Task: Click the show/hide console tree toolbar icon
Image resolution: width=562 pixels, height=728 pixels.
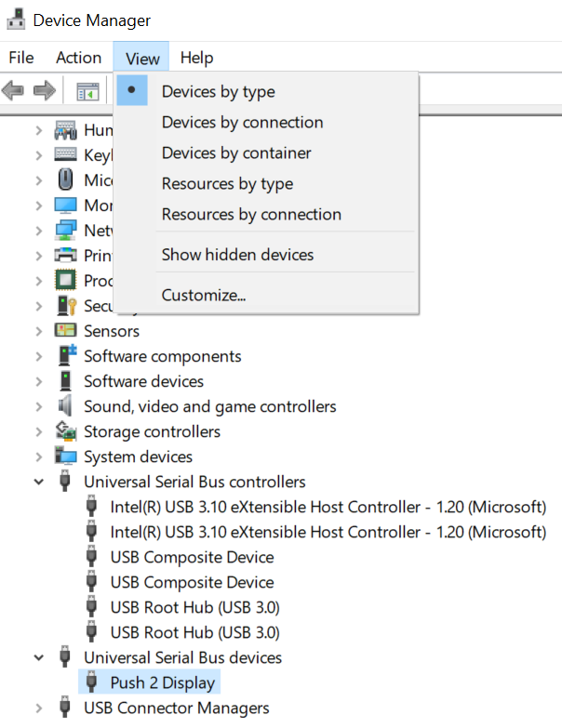Action: (x=87, y=91)
